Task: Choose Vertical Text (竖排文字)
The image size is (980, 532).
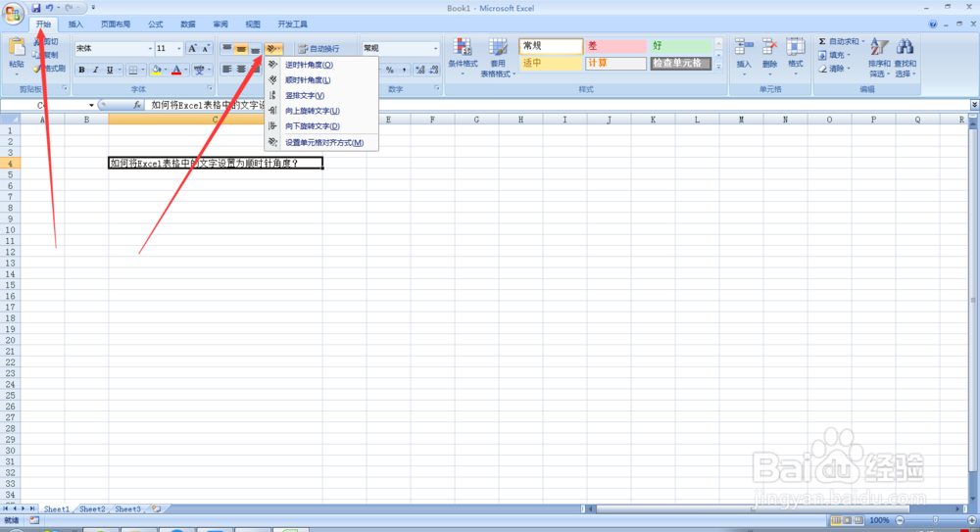Action: tap(321, 96)
